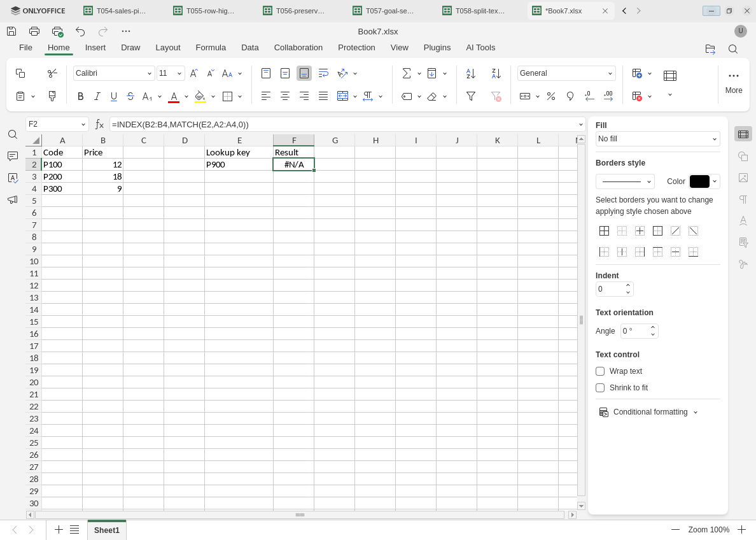Toggle Bold formatting
756x540 pixels.
coord(81,97)
